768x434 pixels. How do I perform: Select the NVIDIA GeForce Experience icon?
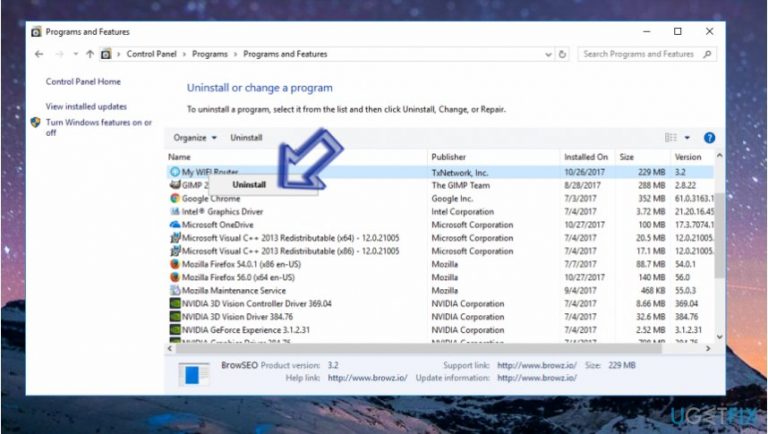click(x=175, y=330)
